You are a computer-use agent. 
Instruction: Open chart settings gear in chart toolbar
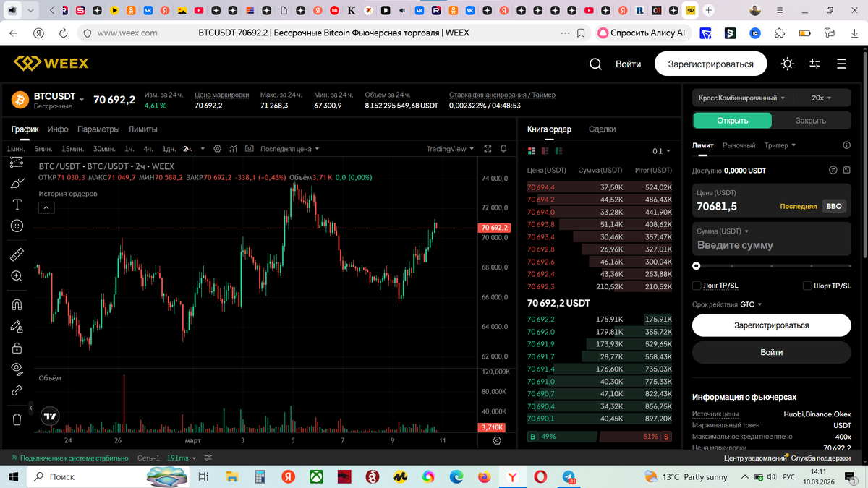[x=217, y=149]
